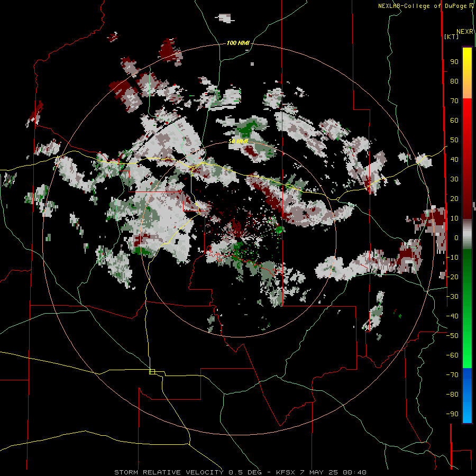Click the "KFSX 7 MAY 25 00:40" timestamp text
Viewport: 476px width, 476px height.
click(x=321, y=472)
